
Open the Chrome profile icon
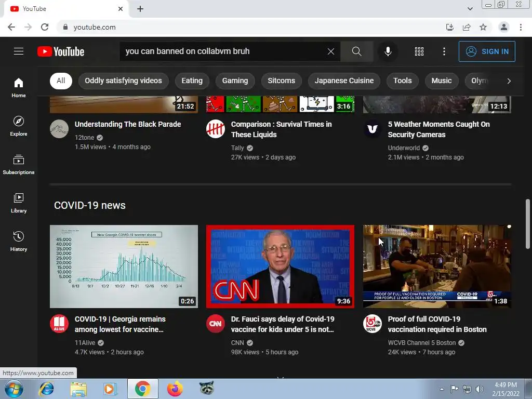(504, 27)
